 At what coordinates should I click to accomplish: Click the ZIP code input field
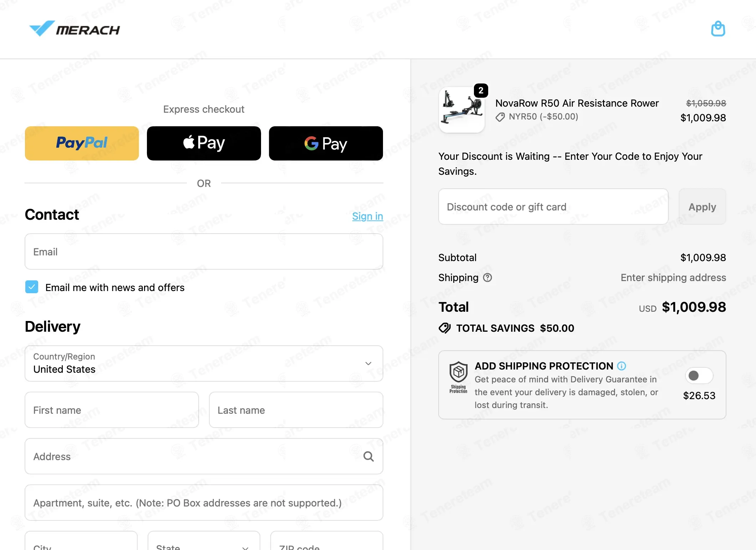pos(327,541)
